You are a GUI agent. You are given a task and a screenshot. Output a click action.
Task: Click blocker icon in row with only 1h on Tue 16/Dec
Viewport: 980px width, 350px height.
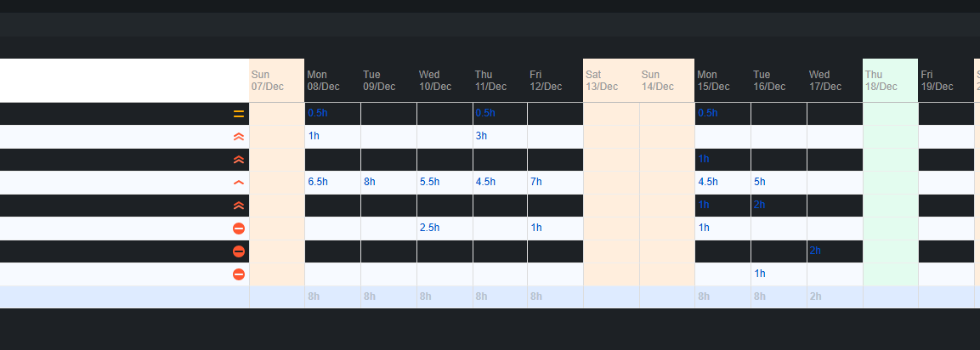[x=238, y=274]
